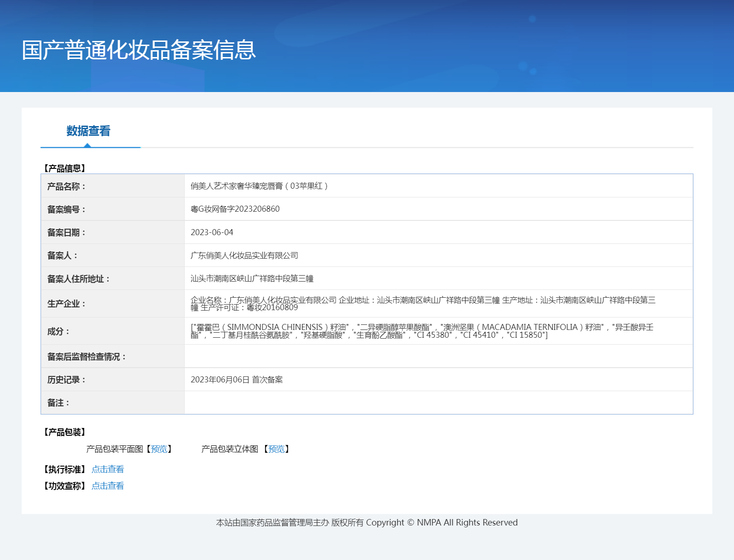Switch to the 数据查看 tab
The width and height of the screenshot is (734, 560).
coord(88,131)
